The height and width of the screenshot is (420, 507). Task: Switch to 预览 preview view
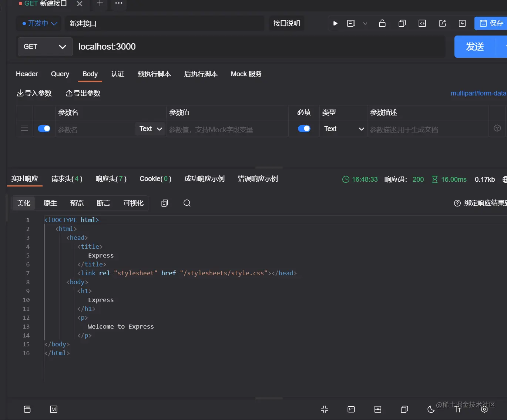77,203
